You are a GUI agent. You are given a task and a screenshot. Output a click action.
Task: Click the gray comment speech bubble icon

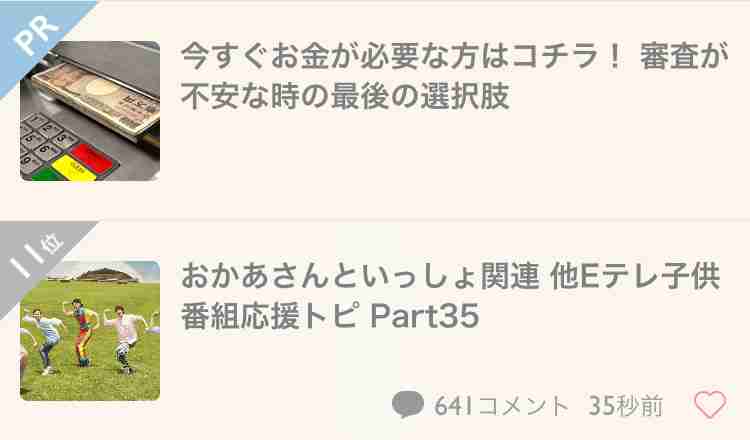(408, 404)
